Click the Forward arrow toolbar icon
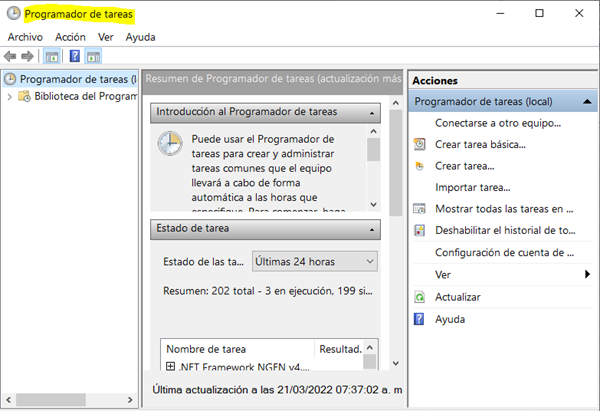The width and height of the screenshot is (600, 411). (27, 57)
